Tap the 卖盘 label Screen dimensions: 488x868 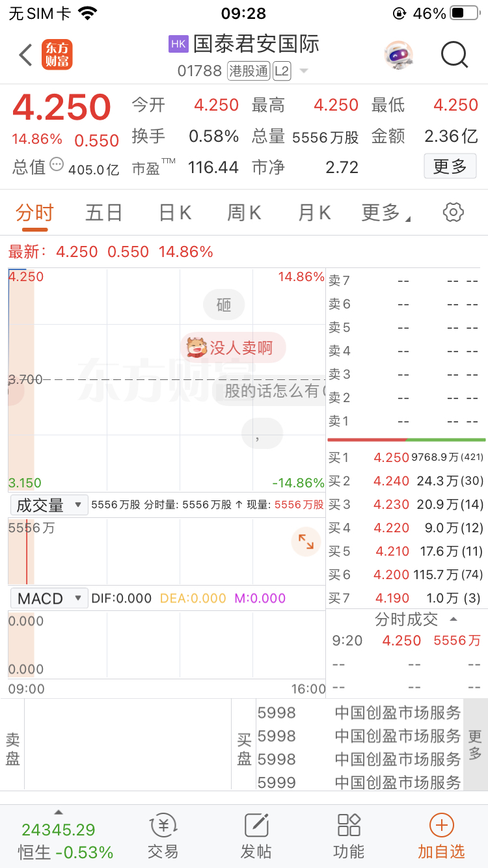click(x=13, y=748)
